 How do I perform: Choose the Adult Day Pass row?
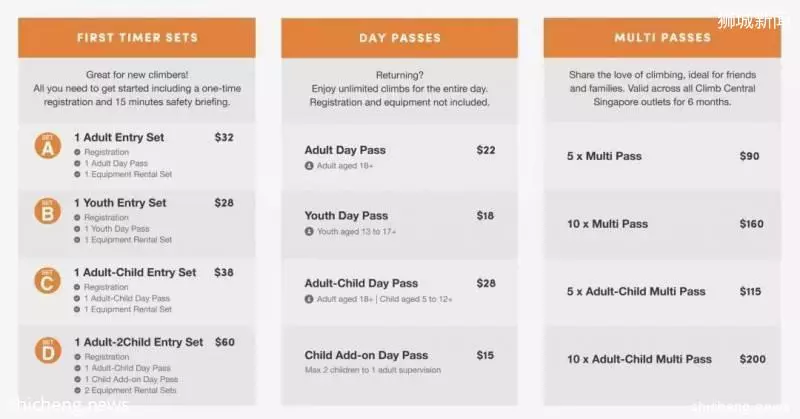click(x=399, y=157)
